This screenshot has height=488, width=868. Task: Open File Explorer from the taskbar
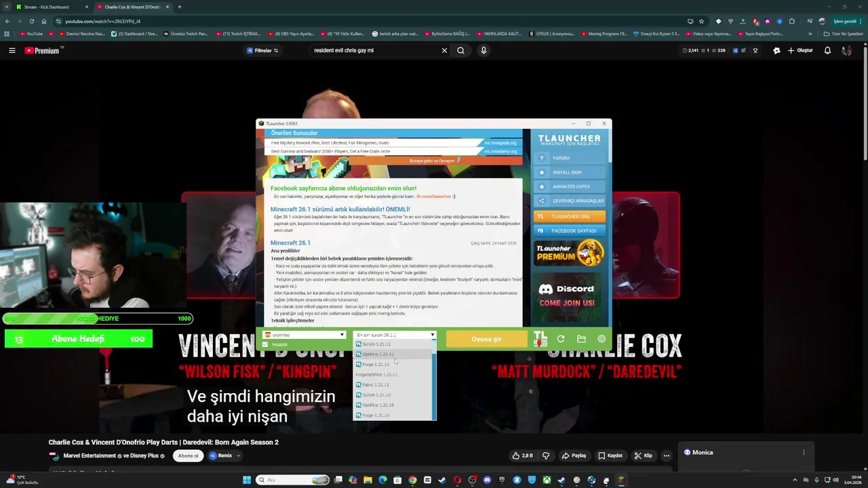(x=368, y=480)
